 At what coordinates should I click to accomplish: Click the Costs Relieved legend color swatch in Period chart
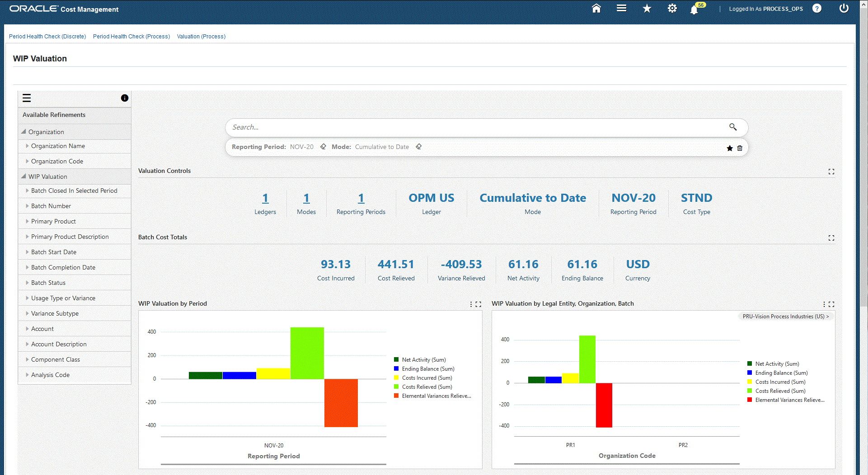[x=396, y=387]
